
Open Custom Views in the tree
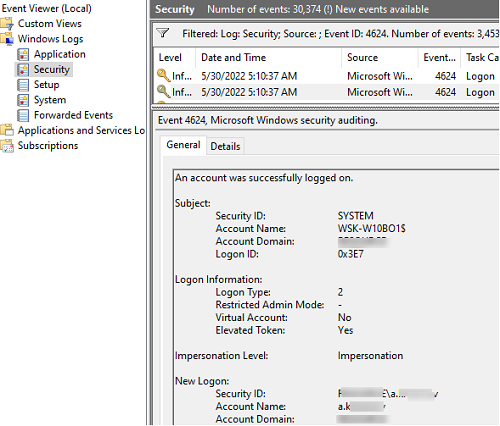click(50, 24)
